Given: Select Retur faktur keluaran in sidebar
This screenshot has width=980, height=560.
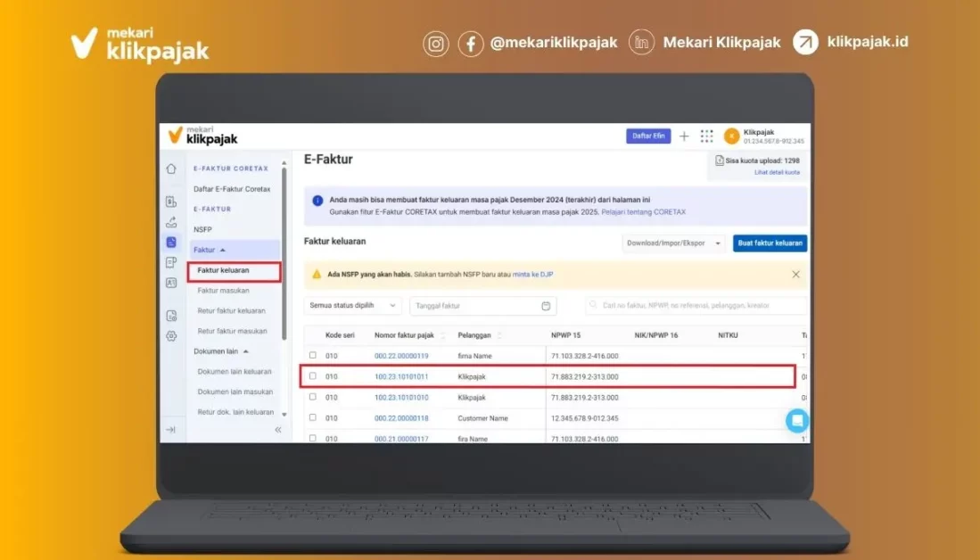Looking at the screenshot, I should click(x=231, y=310).
